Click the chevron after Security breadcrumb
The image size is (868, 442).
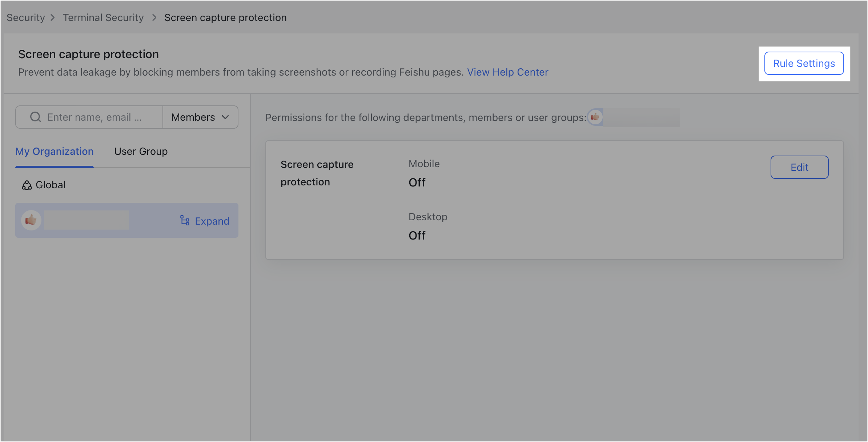[53, 17]
